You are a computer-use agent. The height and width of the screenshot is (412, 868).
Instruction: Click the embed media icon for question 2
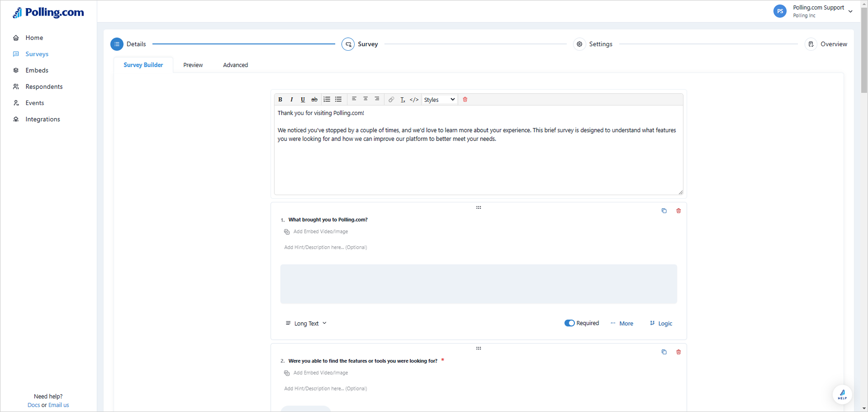(x=287, y=373)
